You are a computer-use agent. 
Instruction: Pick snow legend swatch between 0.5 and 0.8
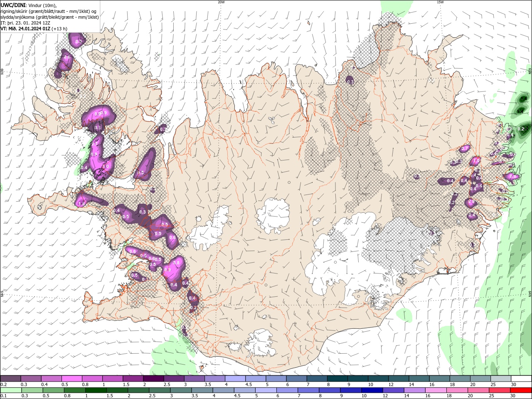pyautogui.click(x=71, y=379)
